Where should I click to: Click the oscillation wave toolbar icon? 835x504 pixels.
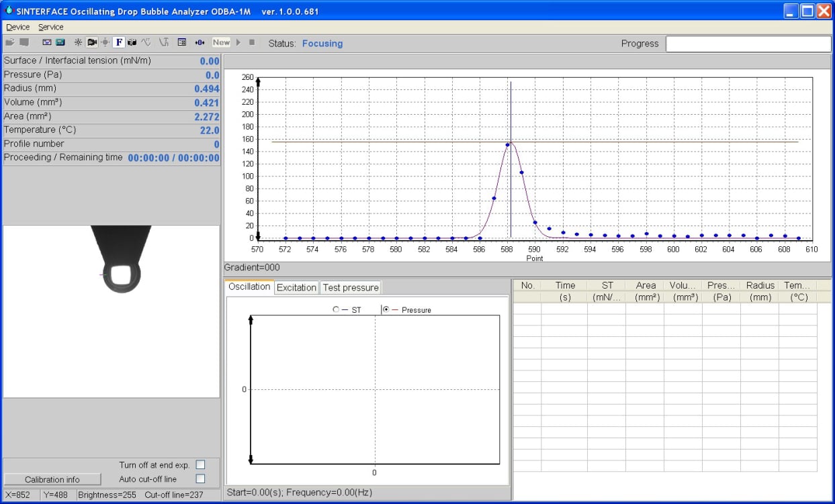pyautogui.click(x=146, y=42)
